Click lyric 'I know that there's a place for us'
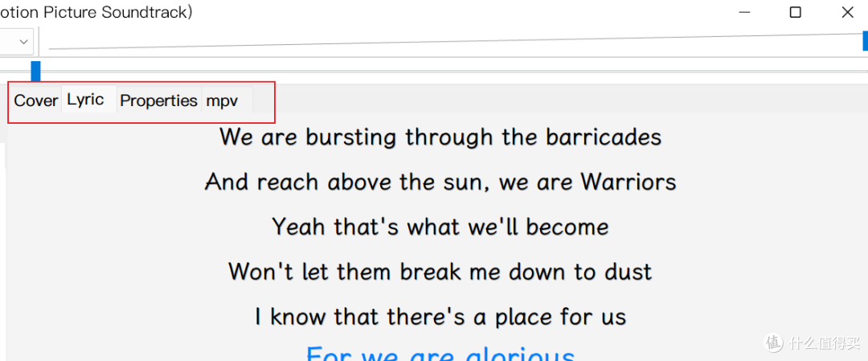This screenshot has width=868, height=361. tap(440, 317)
